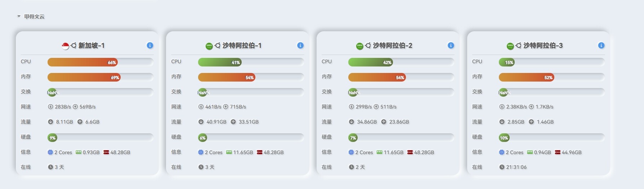Viewport: 644px width, 189px height.
Task: Click the 甲骨文云 group label
Action: point(34,17)
